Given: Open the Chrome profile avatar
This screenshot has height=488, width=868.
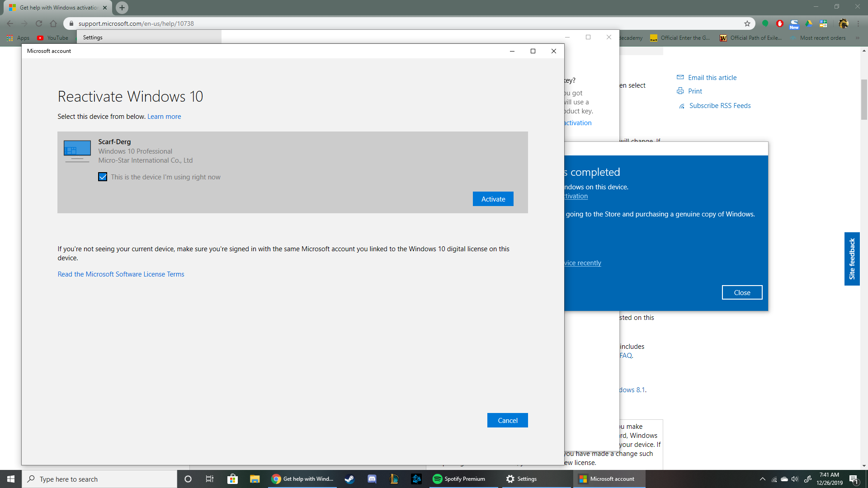Looking at the screenshot, I should (x=843, y=23).
